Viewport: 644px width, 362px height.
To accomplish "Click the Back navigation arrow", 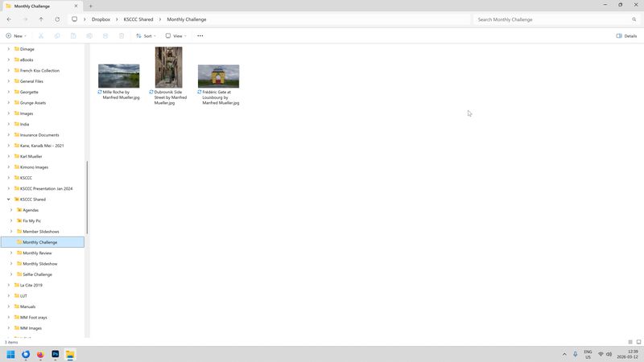I will pos(9,19).
